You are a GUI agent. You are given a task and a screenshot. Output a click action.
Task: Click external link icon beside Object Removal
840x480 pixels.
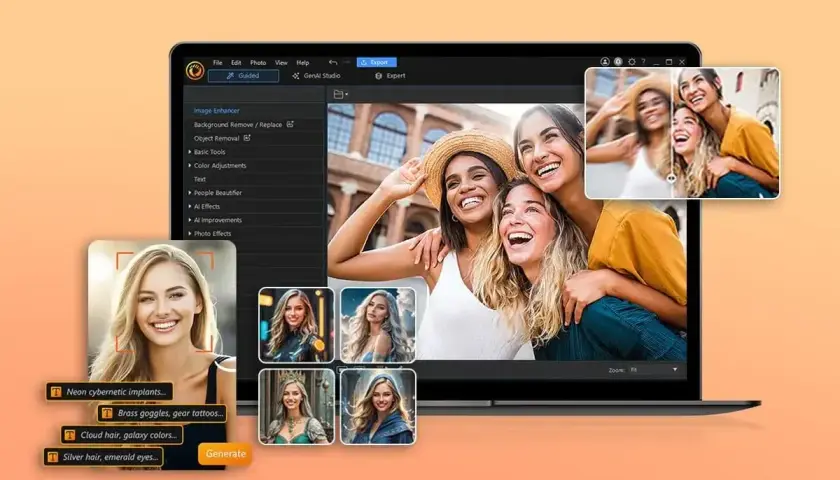coord(247,138)
